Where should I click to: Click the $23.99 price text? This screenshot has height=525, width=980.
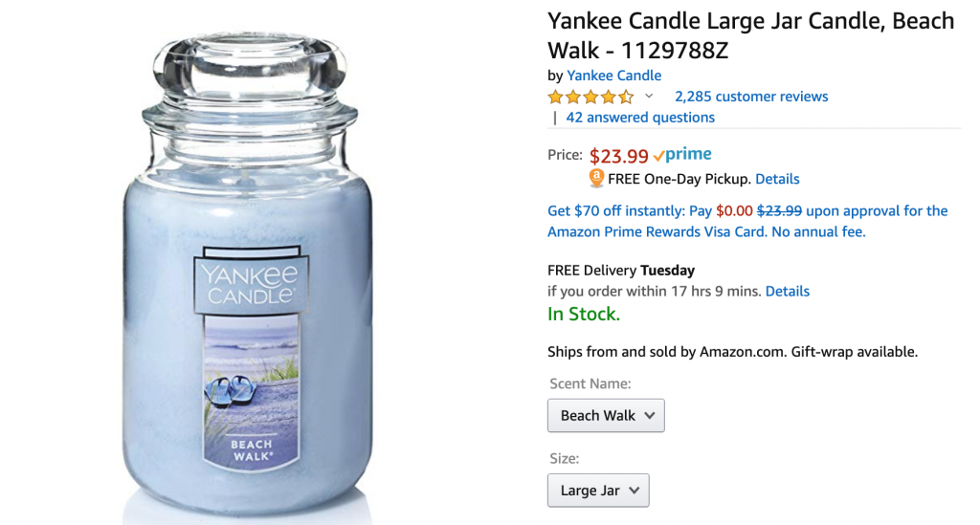coord(619,156)
